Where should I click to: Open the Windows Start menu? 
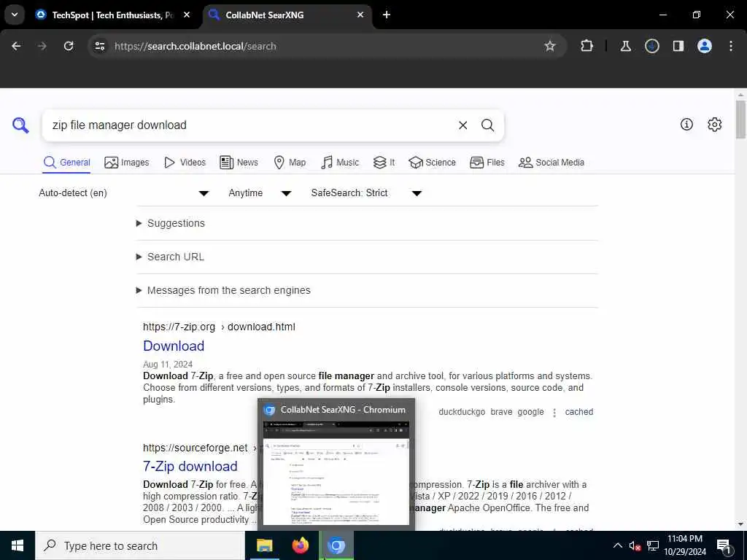point(18,545)
